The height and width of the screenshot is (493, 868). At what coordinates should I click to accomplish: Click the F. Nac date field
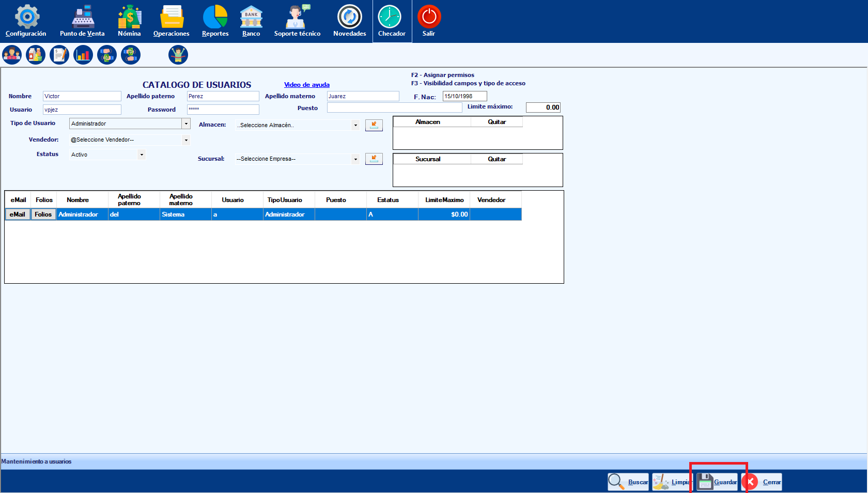point(465,96)
